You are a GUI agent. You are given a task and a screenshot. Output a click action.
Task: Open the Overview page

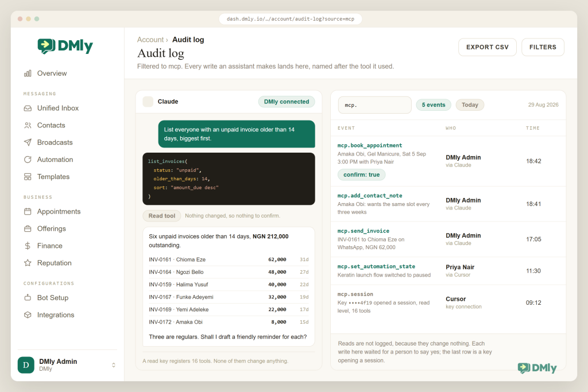pyautogui.click(x=52, y=73)
